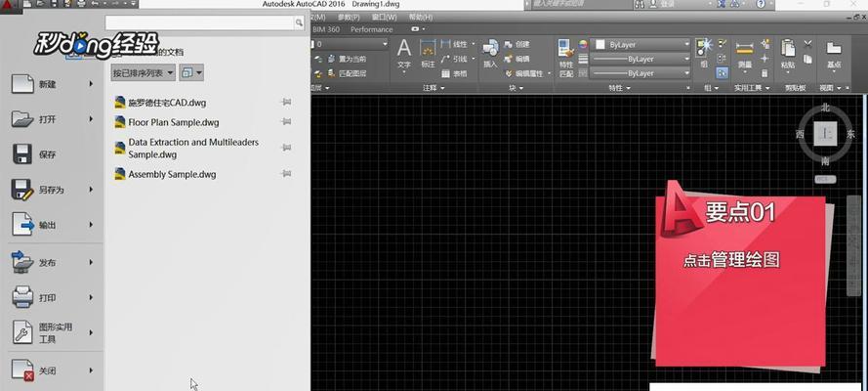Click 匹配图层 (Match Layer) button

coord(347,73)
